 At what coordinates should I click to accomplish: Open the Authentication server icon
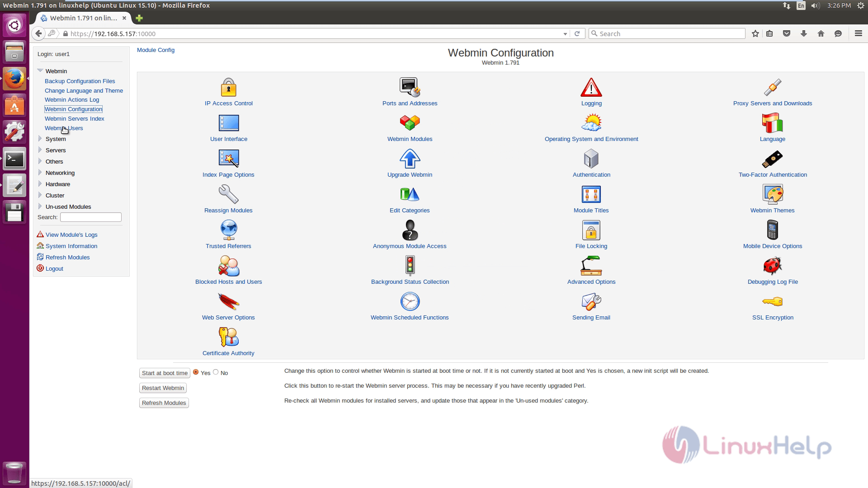591,159
